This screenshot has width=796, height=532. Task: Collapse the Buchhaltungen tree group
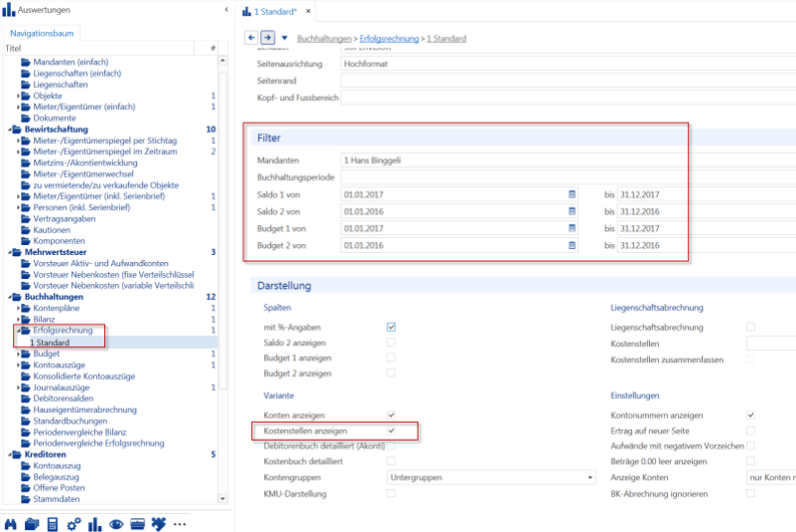(x=10, y=297)
